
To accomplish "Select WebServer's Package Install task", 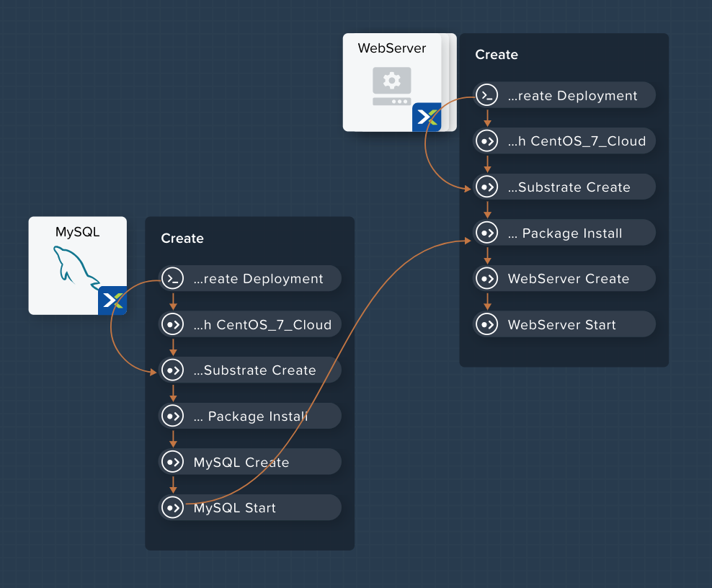I will pyautogui.click(x=564, y=233).
